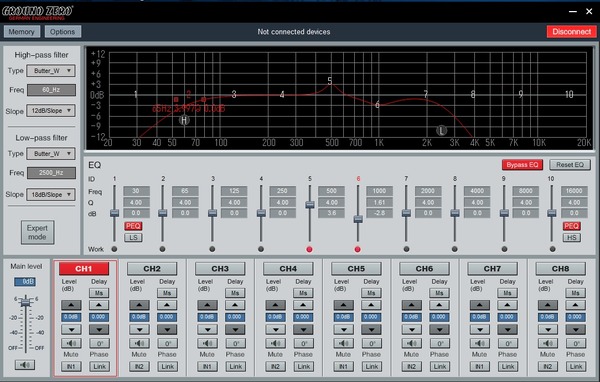Select the L low-pass marker on graph
This screenshot has height=382, width=600.
click(442, 131)
